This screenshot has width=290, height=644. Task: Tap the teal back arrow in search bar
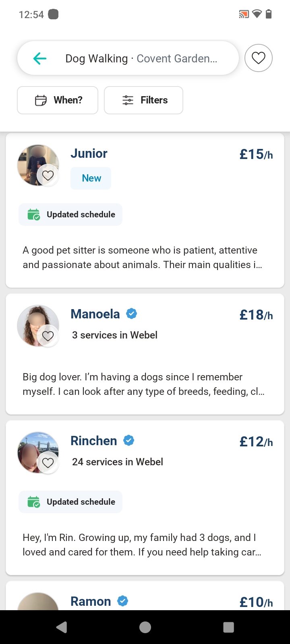point(40,59)
